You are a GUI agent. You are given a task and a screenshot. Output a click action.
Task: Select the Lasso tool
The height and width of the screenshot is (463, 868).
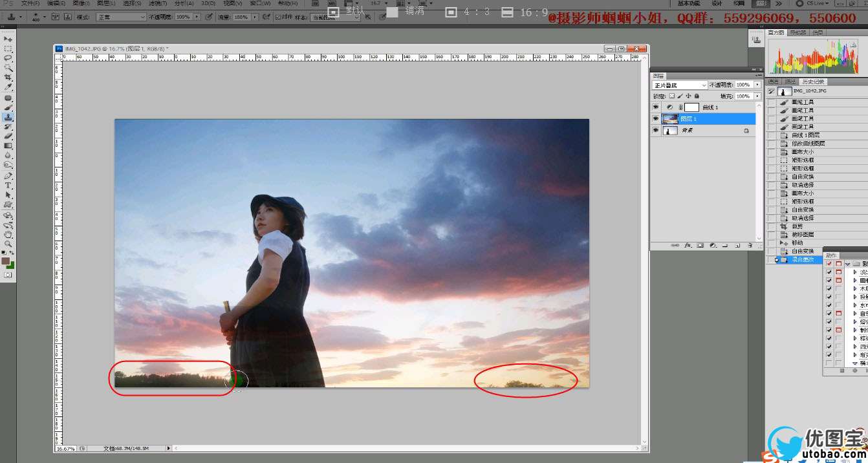pos(8,58)
